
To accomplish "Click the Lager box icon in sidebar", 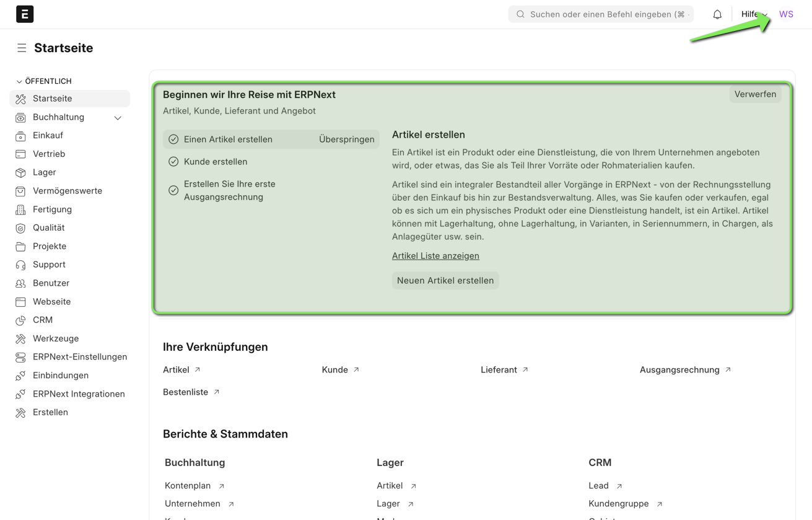I will (x=20, y=172).
